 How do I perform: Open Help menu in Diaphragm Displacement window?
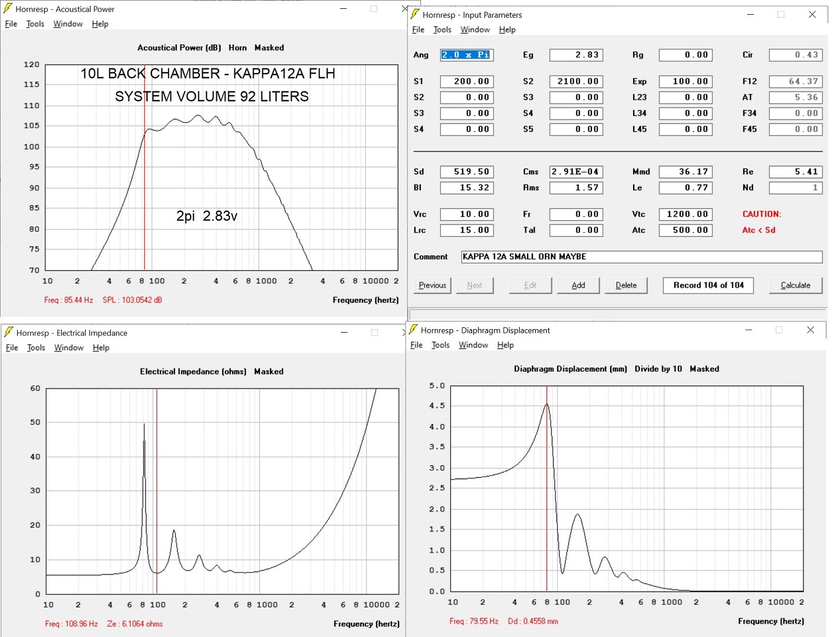coord(505,346)
